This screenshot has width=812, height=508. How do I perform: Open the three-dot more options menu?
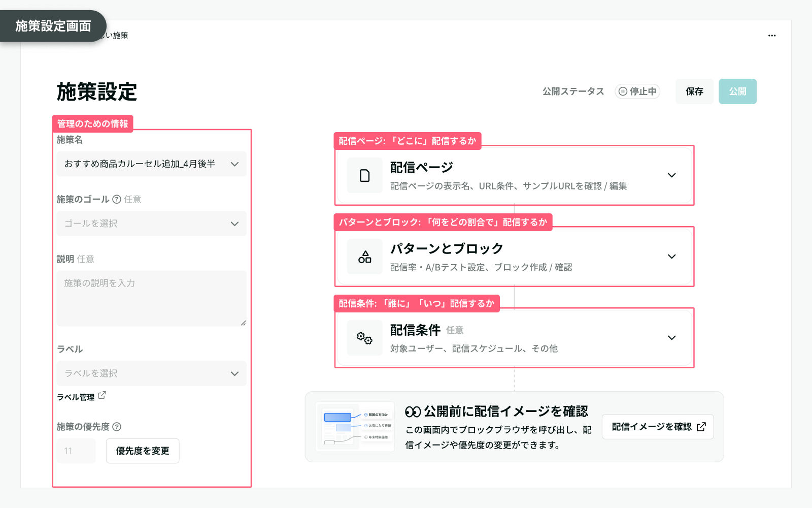[771, 36]
